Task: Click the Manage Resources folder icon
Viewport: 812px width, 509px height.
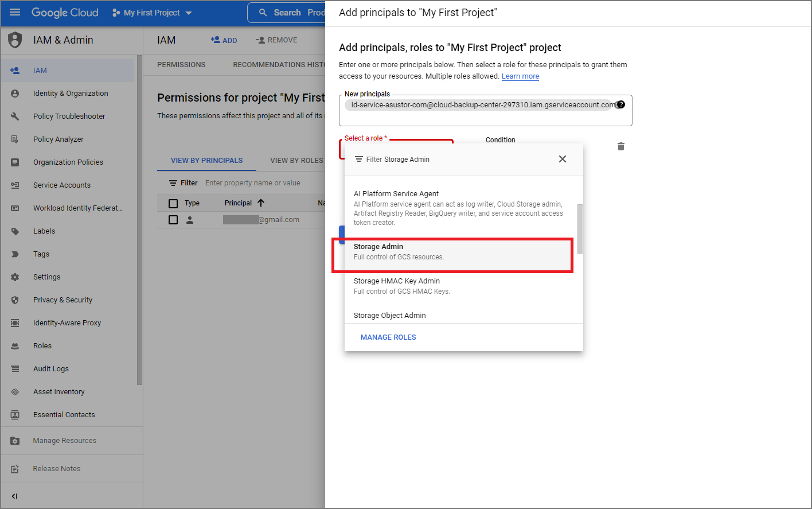Action: pos(15,441)
